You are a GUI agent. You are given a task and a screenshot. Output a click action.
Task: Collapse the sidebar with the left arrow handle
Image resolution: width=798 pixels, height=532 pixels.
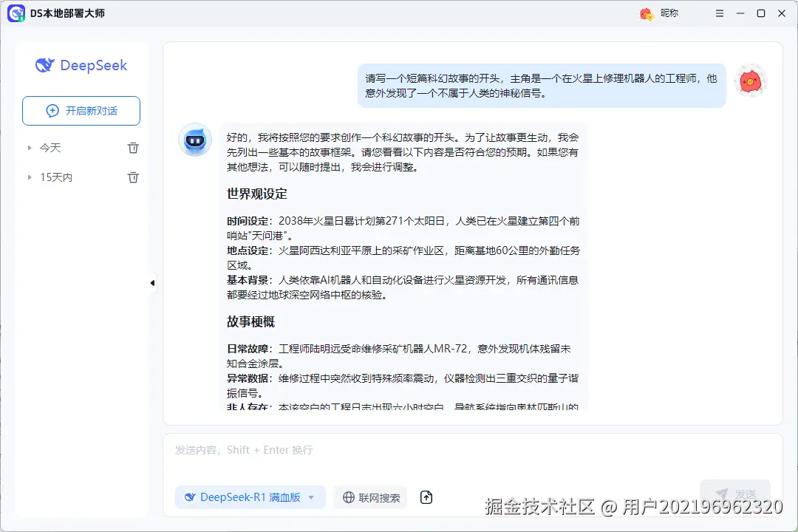pyautogui.click(x=152, y=282)
